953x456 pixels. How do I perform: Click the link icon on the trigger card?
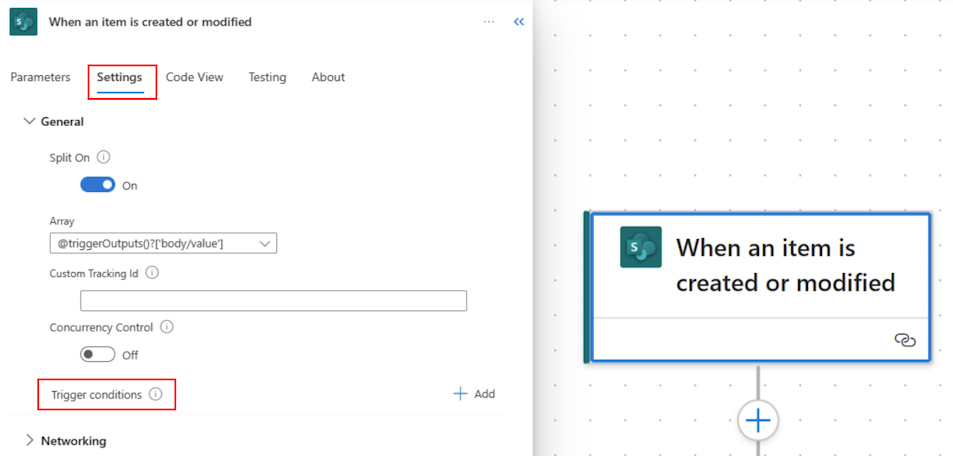tap(905, 340)
